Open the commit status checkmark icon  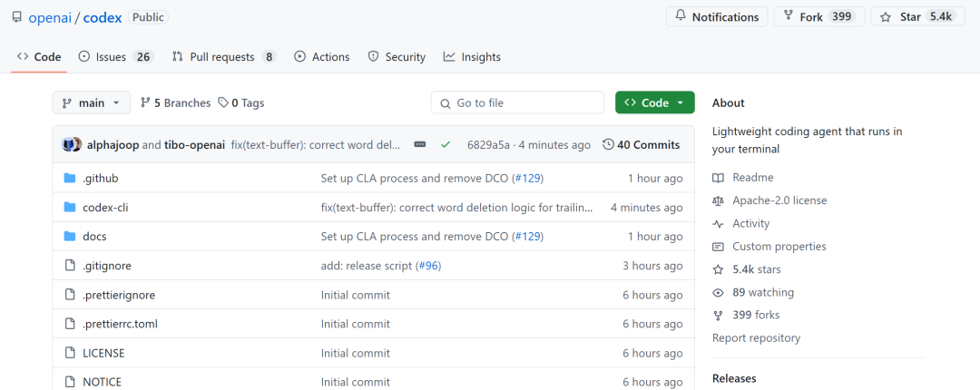[x=446, y=145]
